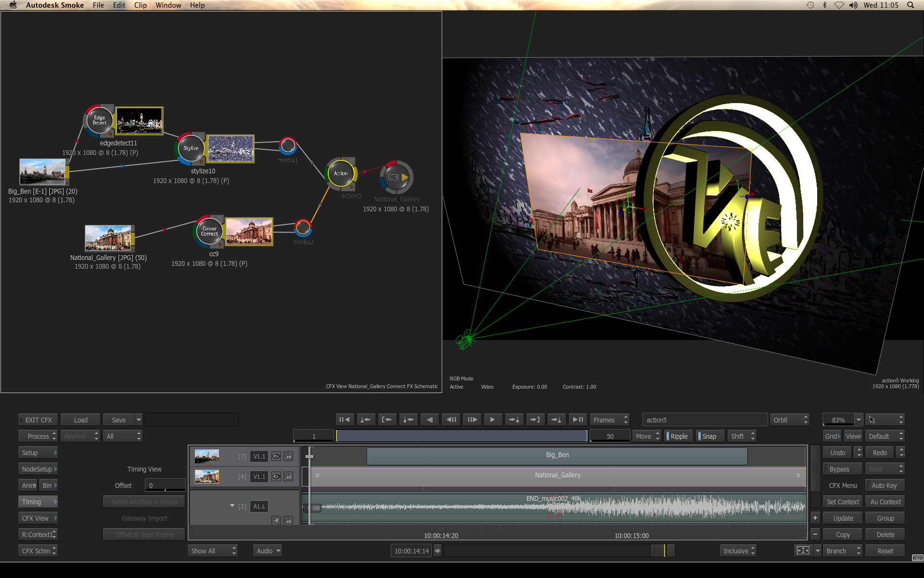The image size is (924, 578).
Task: Open the Frames display dropdown
Action: tap(609, 420)
